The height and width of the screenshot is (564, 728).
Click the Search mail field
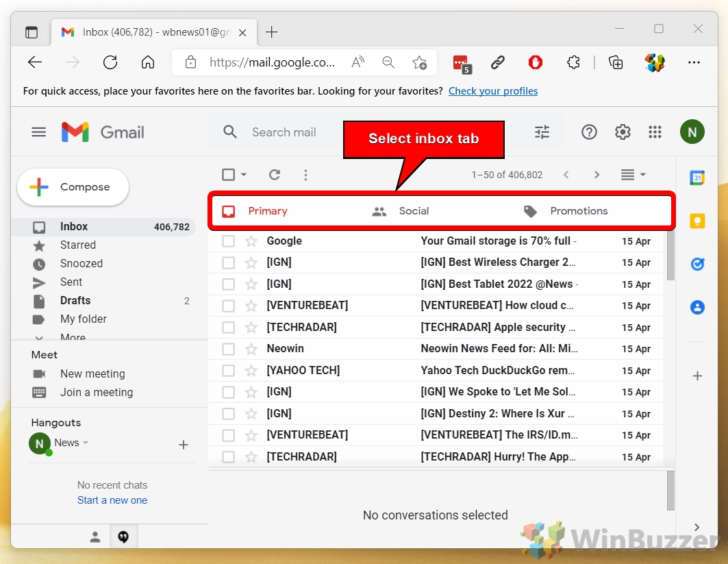[x=284, y=132]
